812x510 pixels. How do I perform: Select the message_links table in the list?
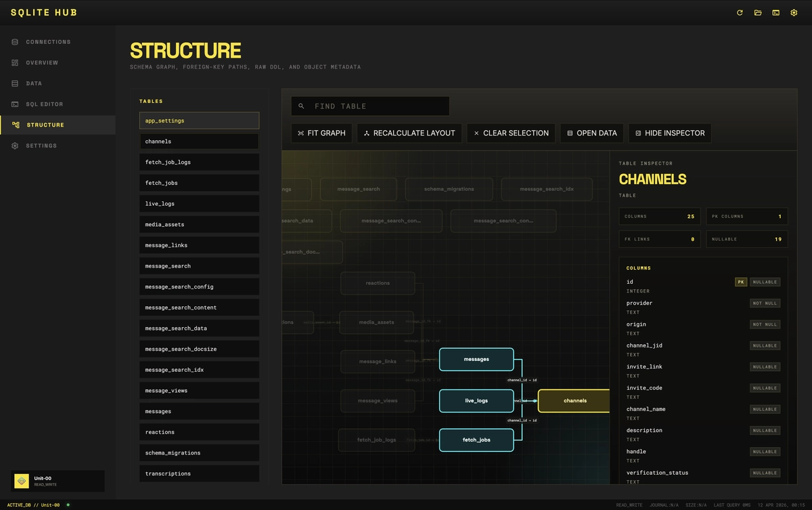point(199,245)
